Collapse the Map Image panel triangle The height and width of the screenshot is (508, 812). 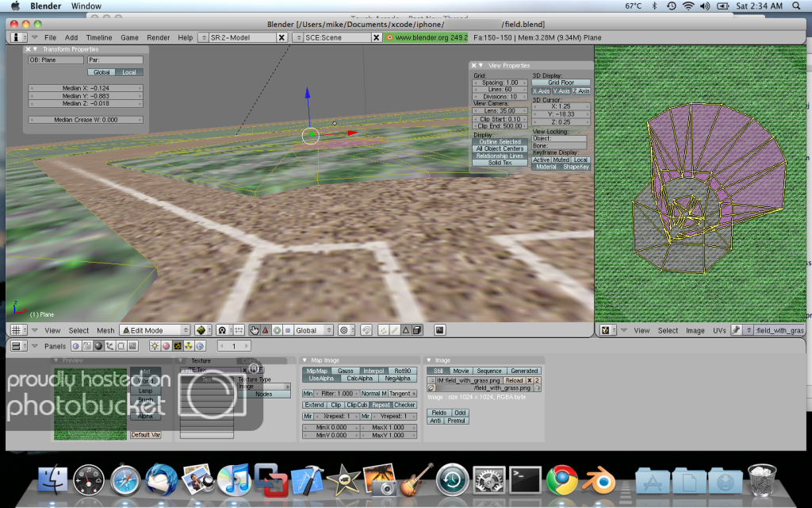tap(304, 360)
